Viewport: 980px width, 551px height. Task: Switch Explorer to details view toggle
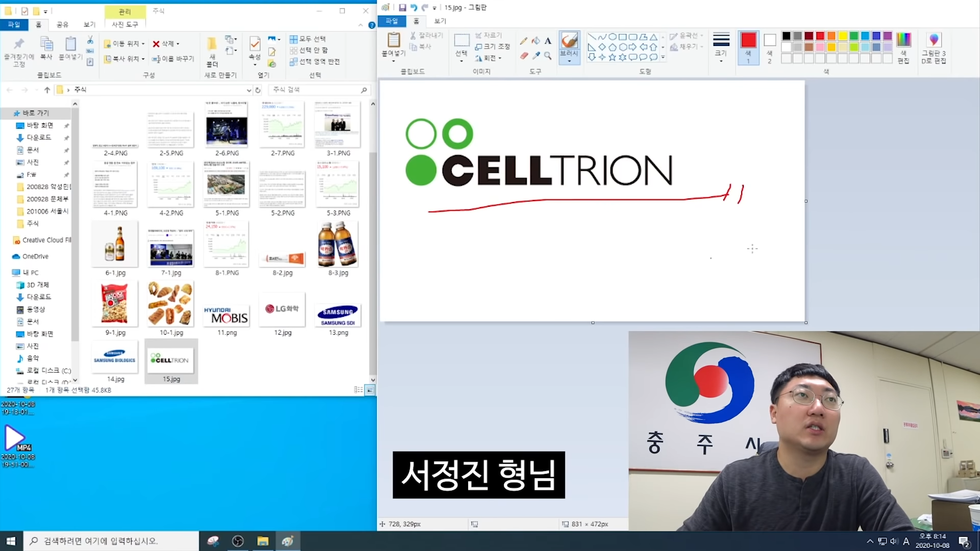coord(358,390)
